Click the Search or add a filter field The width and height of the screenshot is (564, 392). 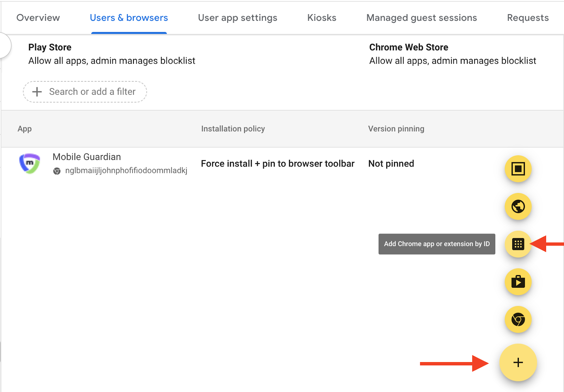click(x=85, y=92)
